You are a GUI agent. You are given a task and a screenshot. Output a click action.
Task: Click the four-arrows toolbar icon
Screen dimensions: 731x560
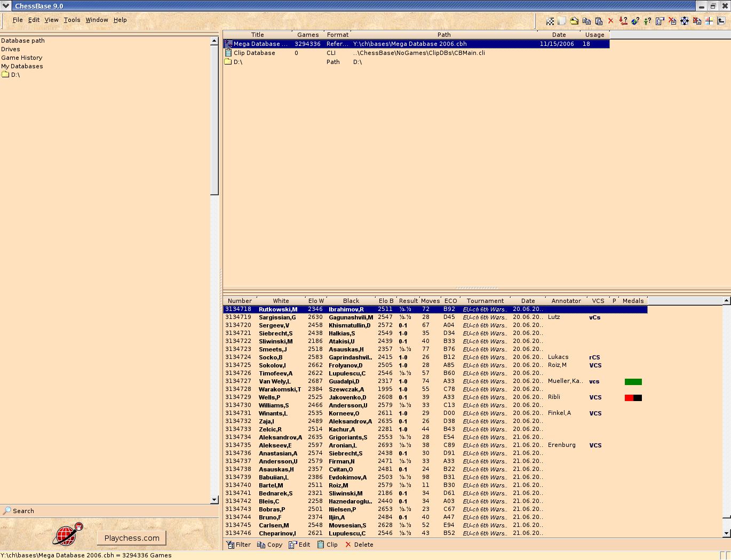(685, 21)
